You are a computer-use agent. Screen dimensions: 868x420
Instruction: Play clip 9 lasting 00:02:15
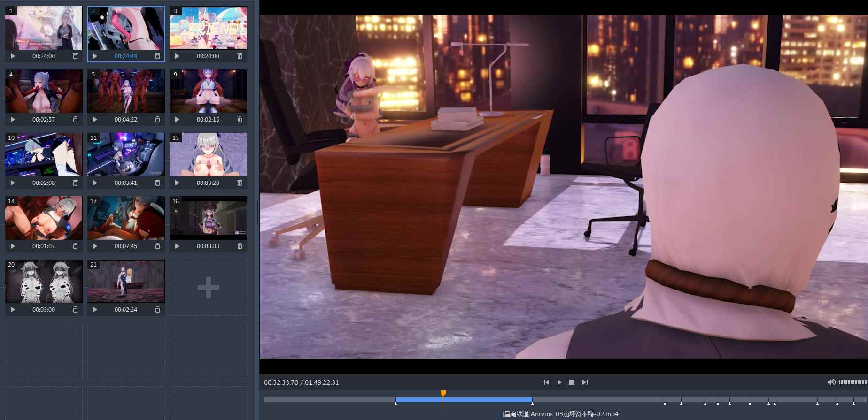[x=177, y=120]
